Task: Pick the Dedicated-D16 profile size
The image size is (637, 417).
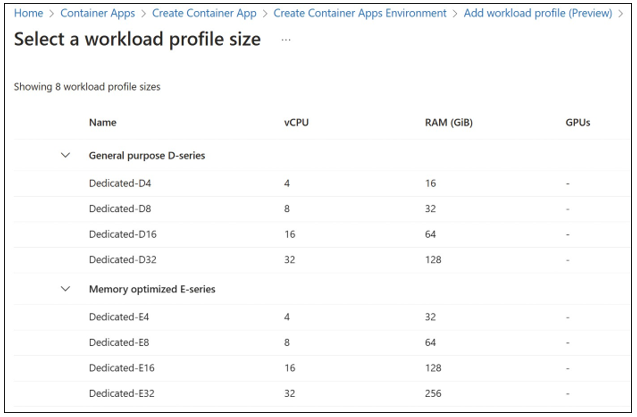Action: [x=322, y=235]
